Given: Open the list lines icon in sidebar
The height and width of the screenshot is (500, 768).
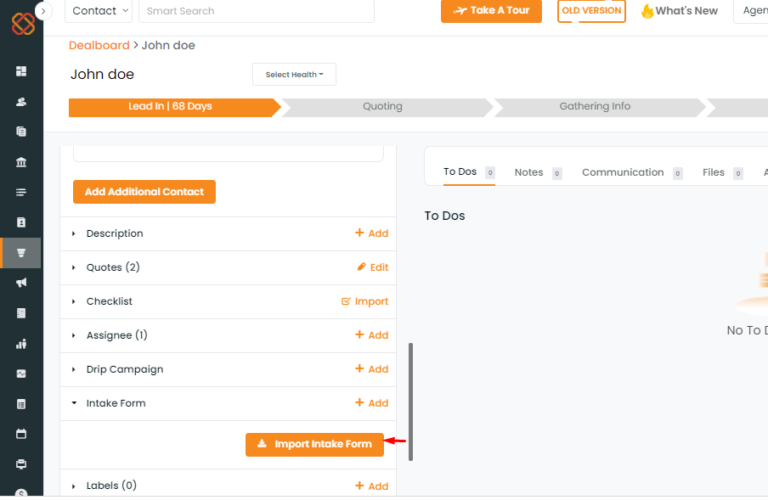Looking at the screenshot, I should [x=21, y=192].
